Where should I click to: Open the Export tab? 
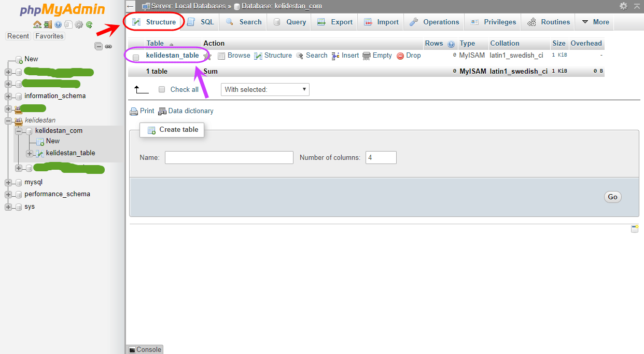point(335,22)
